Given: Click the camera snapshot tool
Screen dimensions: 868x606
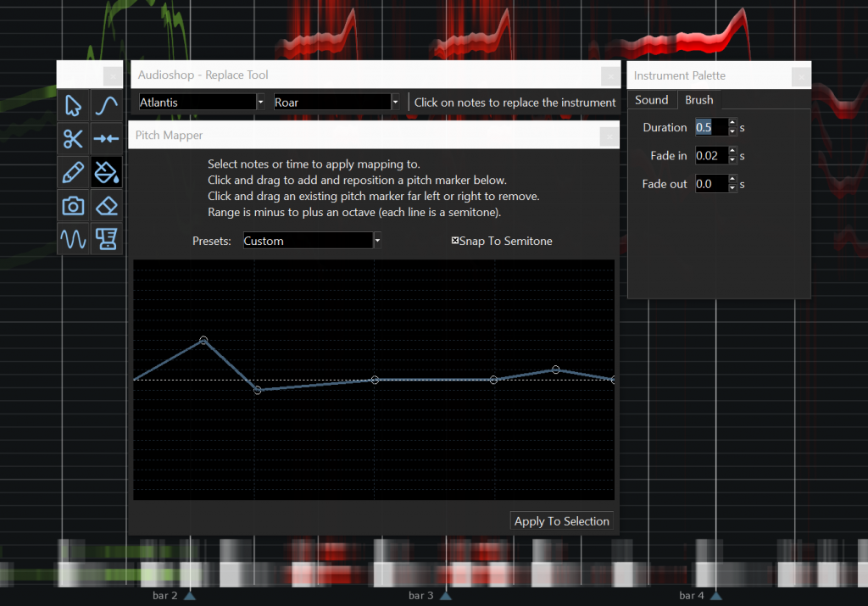Looking at the screenshot, I should 74,205.
